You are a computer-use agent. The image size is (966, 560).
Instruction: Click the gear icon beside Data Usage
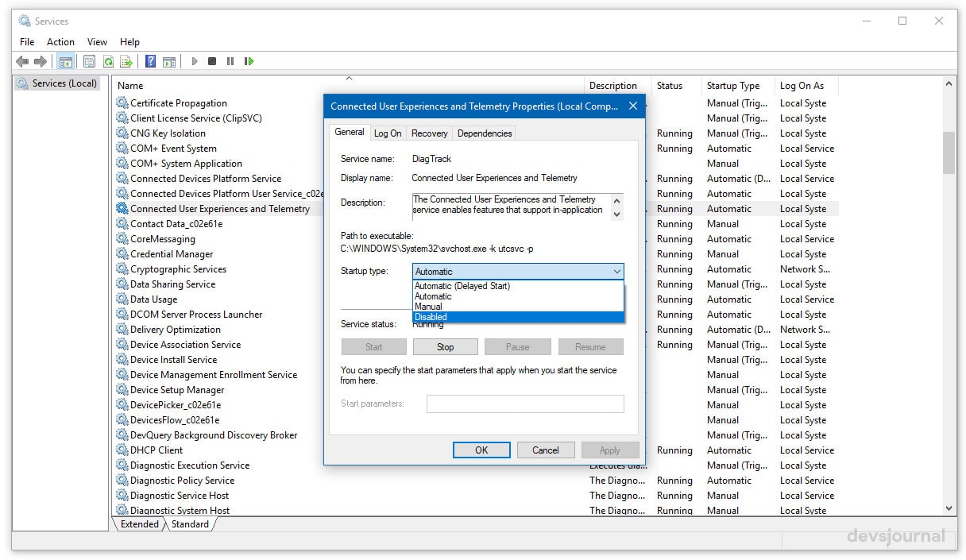[x=122, y=299]
